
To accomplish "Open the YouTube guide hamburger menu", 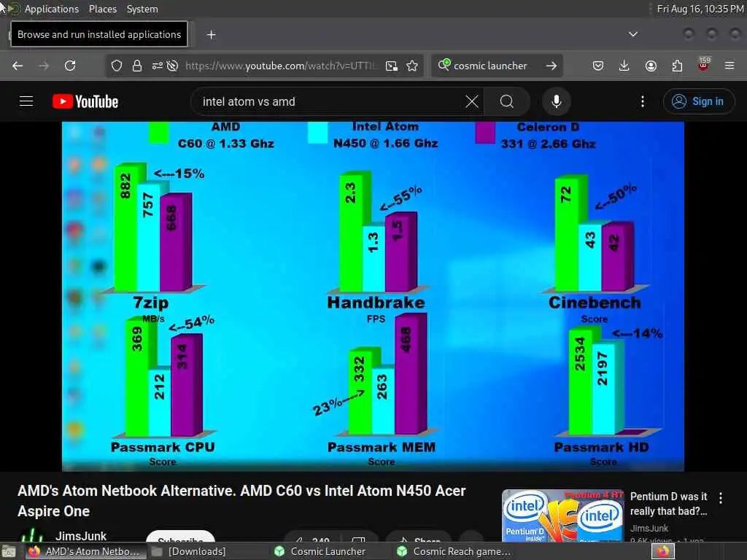I will 26,101.
